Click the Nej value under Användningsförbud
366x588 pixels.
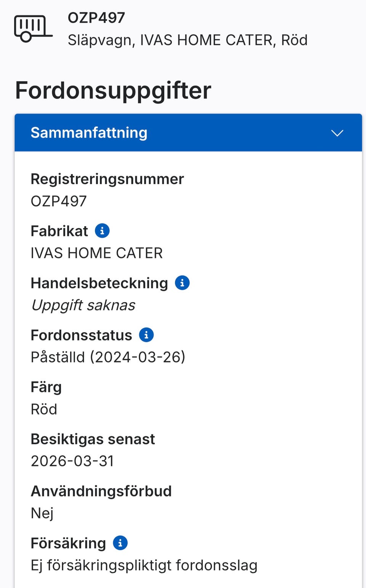pyautogui.click(x=42, y=513)
